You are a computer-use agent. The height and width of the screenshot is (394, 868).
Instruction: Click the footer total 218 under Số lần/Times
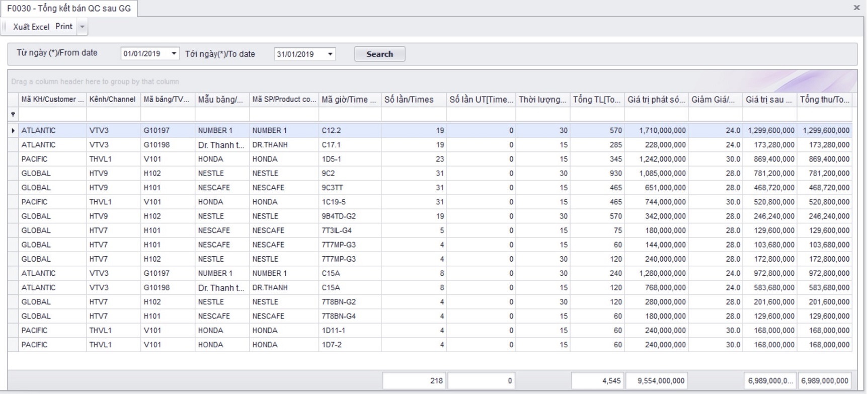414,381
